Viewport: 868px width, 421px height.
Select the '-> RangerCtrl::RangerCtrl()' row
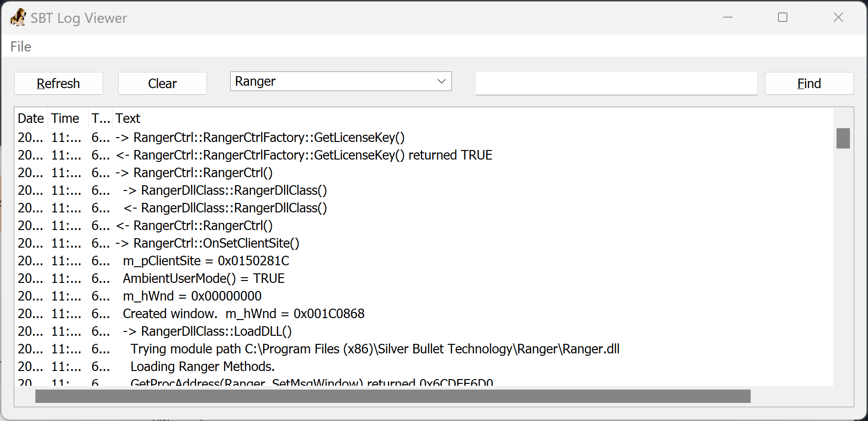tap(424, 172)
